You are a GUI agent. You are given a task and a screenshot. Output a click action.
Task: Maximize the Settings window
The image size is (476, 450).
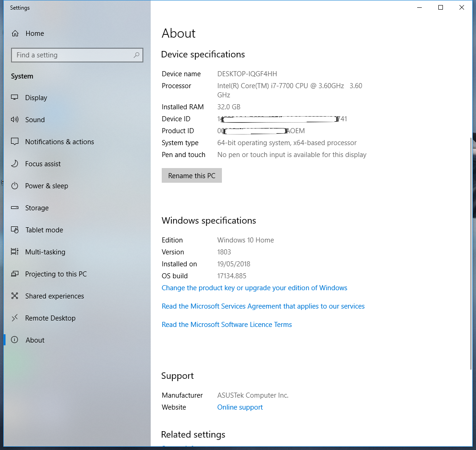point(441,8)
